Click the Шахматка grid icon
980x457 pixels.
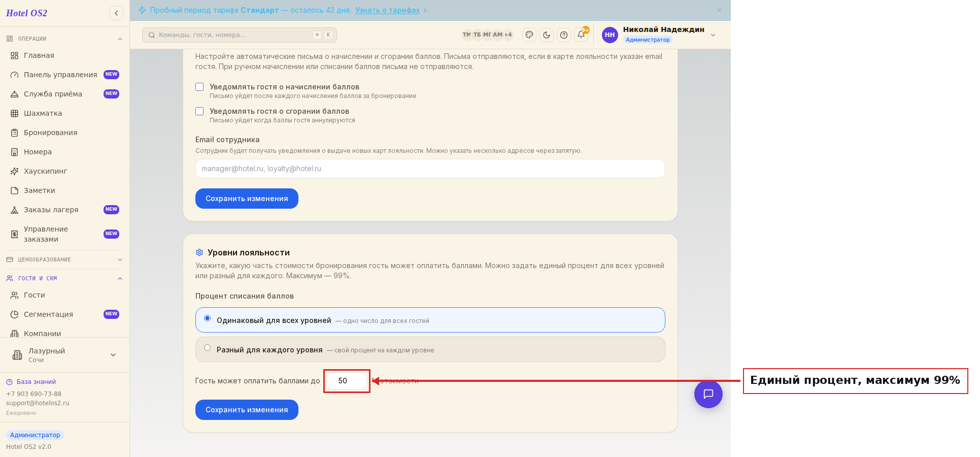(15, 113)
